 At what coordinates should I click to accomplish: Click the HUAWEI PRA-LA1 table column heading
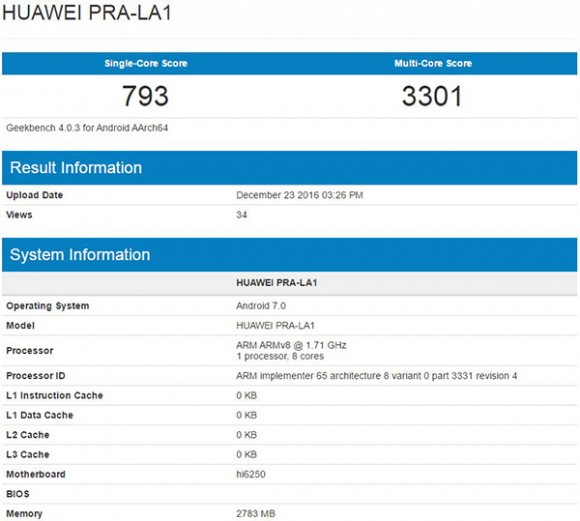pos(277,283)
